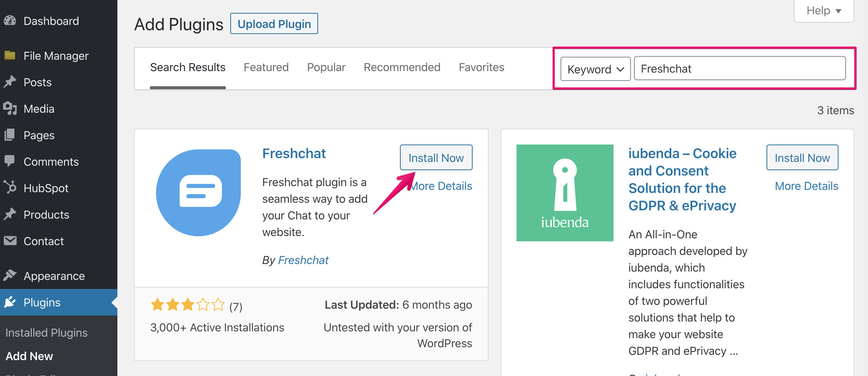Click the Upload Plugin button
Screen dimensions: 868x376
point(274,24)
